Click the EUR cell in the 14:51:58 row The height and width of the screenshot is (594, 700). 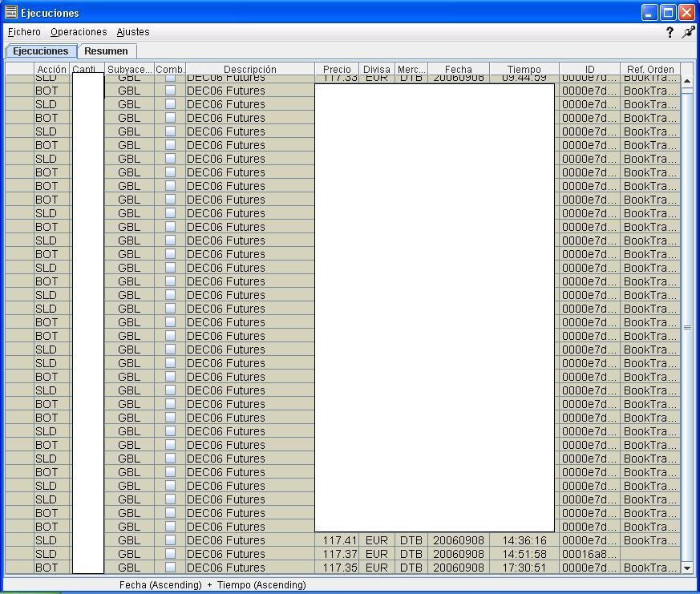pyautogui.click(x=377, y=554)
